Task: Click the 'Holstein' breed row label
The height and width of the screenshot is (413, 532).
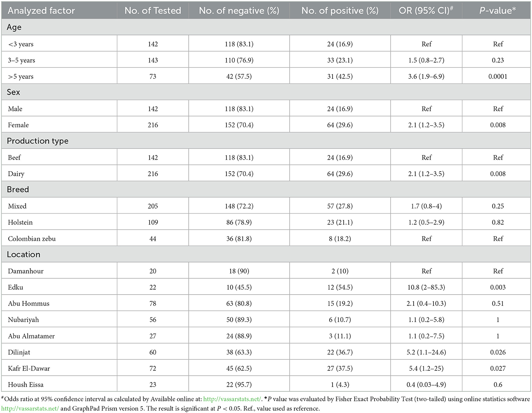Action: tap(20, 223)
